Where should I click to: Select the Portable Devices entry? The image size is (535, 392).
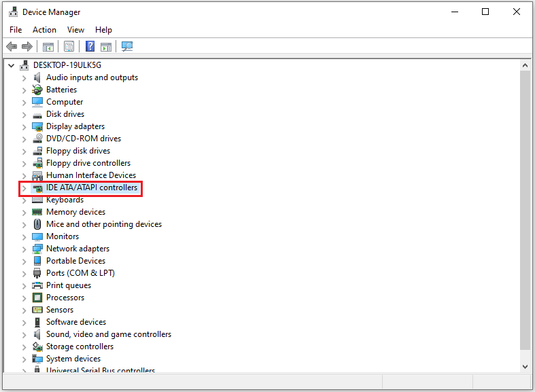click(x=75, y=261)
